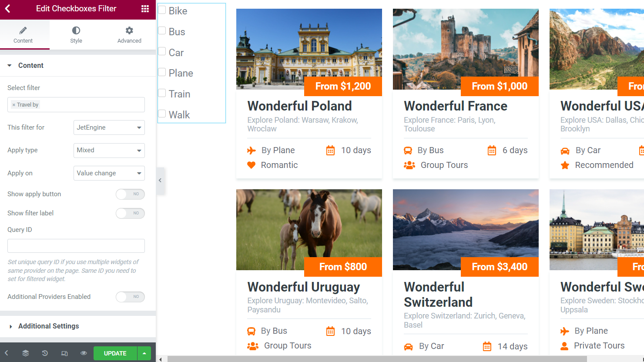Click the heart icon beside Romantic
Screen dimensions: 644x362
251,165
